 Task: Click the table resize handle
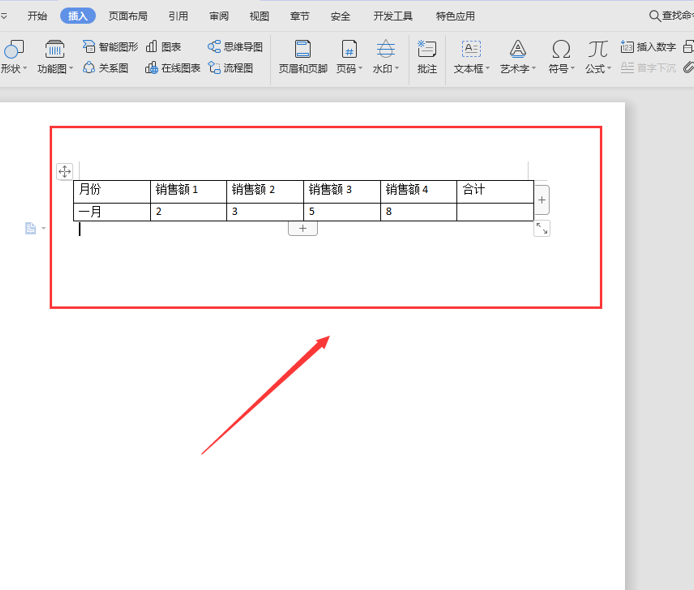[542, 228]
